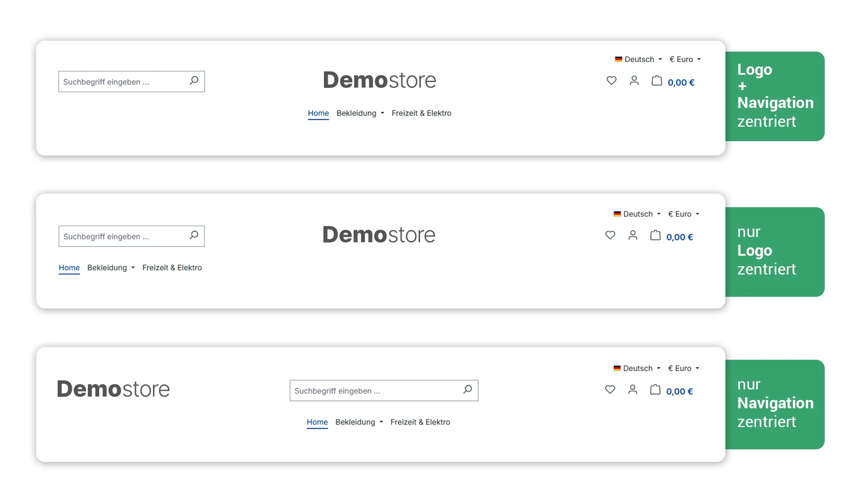851x504 pixels.
Task: Click wishlist heart icon in bottom header
Action: click(610, 390)
